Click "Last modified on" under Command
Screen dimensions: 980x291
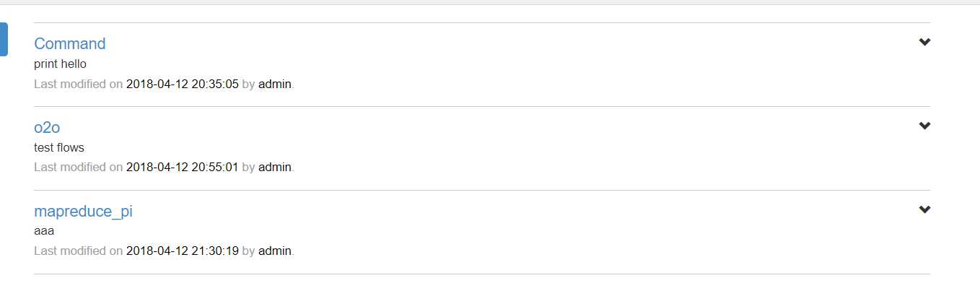point(78,84)
